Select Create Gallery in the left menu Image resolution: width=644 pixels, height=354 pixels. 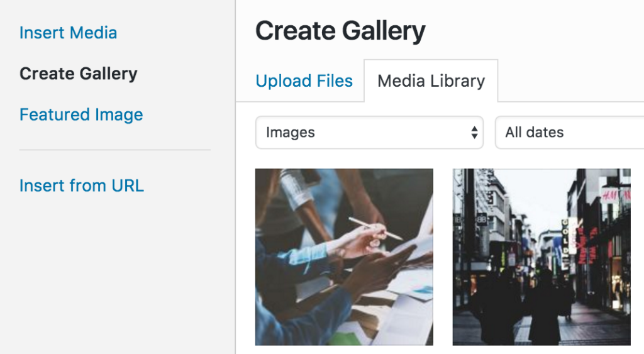pos(78,74)
